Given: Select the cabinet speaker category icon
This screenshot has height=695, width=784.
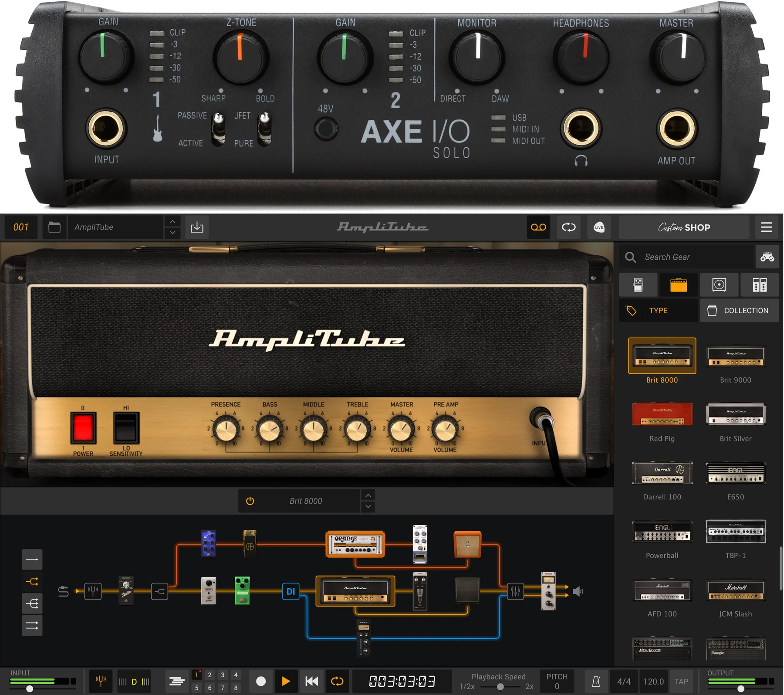Looking at the screenshot, I should tap(719, 285).
